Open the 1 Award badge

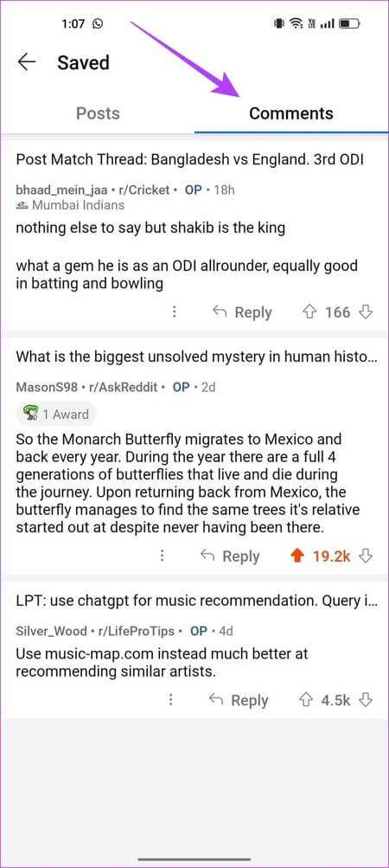[56, 414]
